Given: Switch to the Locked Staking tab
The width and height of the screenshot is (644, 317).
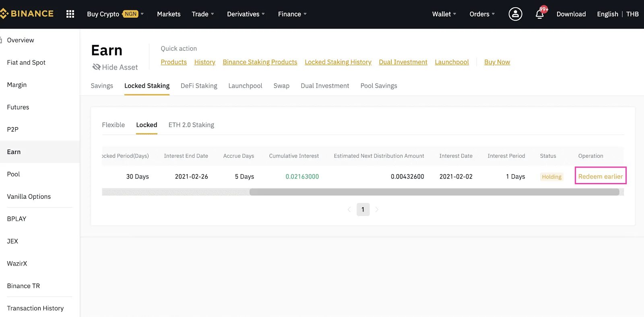Looking at the screenshot, I should [147, 86].
